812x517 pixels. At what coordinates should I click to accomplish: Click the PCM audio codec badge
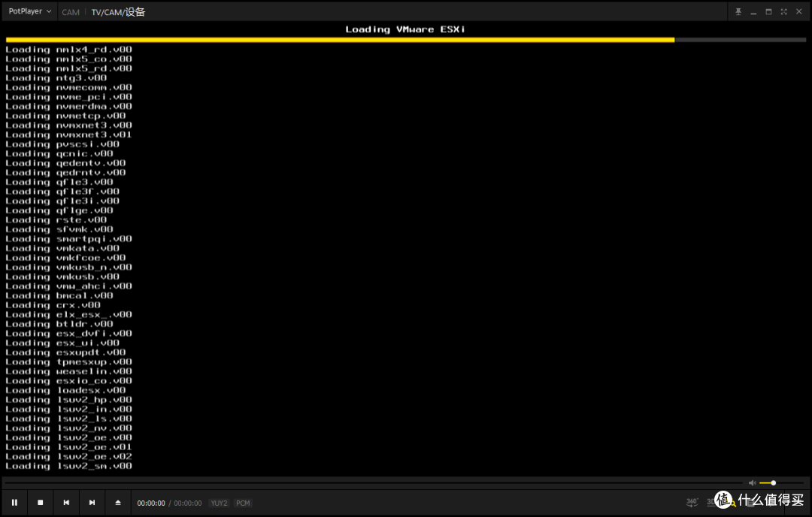coord(243,503)
